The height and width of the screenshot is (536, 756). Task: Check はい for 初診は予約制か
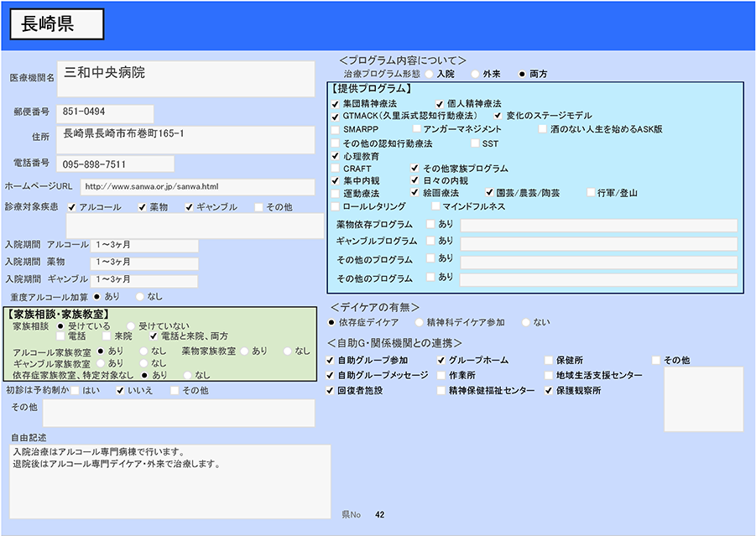click(76, 391)
